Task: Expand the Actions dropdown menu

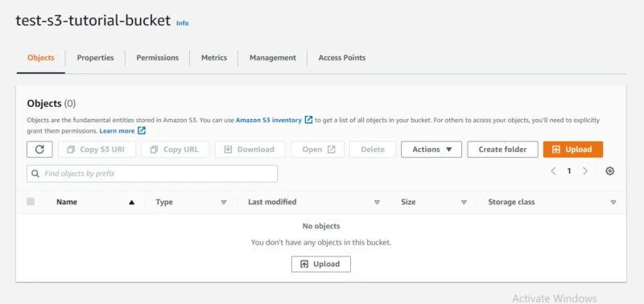Action: tap(431, 150)
